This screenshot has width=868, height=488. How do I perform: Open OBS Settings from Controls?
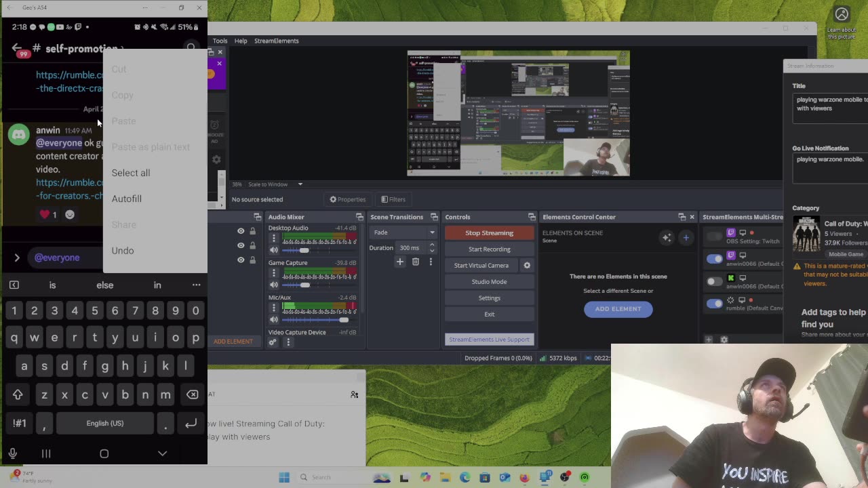coord(489,298)
